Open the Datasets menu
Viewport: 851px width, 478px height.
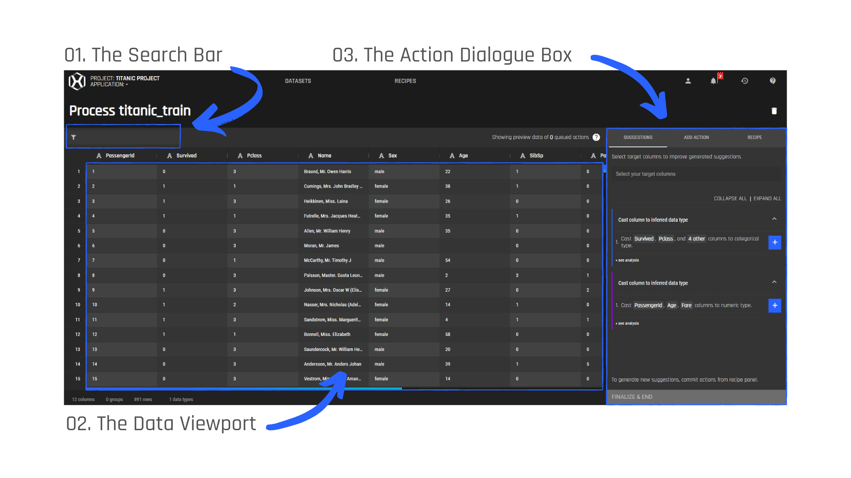298,81
